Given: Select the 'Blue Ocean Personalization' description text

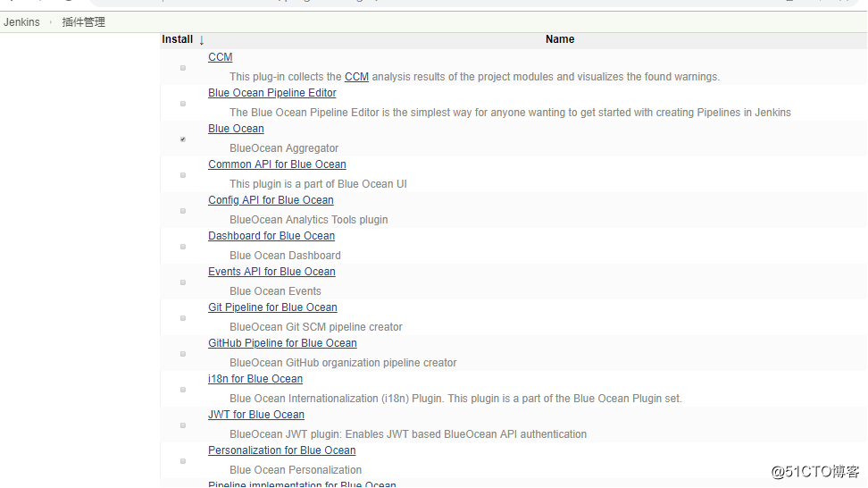Looking at the screenshot, I should 296,470.
